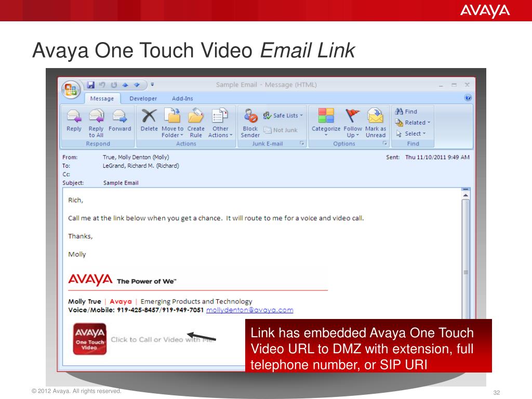
Task: Click Reply to All icon
Action: point(96,123)
